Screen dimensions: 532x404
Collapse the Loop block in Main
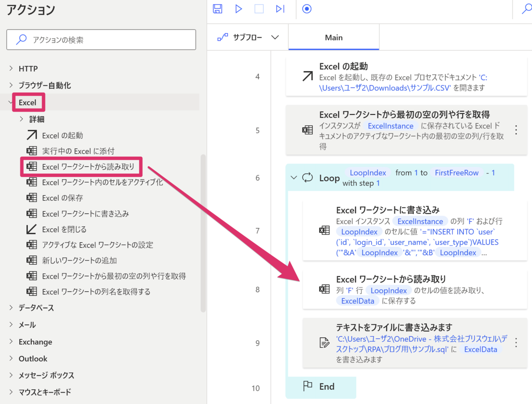coord(294,177)
